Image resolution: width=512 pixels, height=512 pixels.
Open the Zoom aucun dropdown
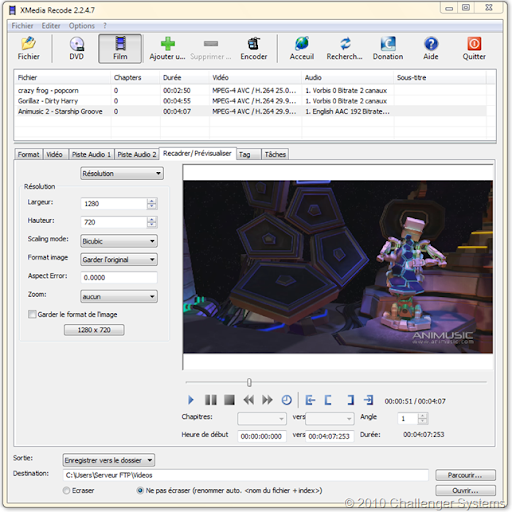119,296
